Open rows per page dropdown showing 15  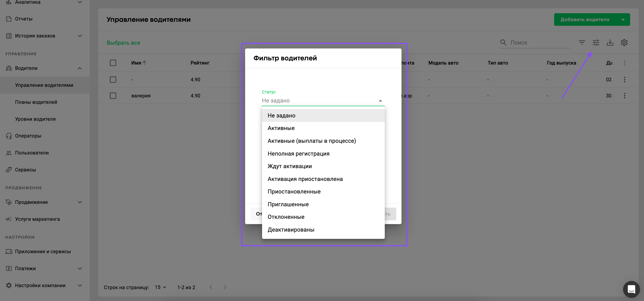(x=160, y=287)
